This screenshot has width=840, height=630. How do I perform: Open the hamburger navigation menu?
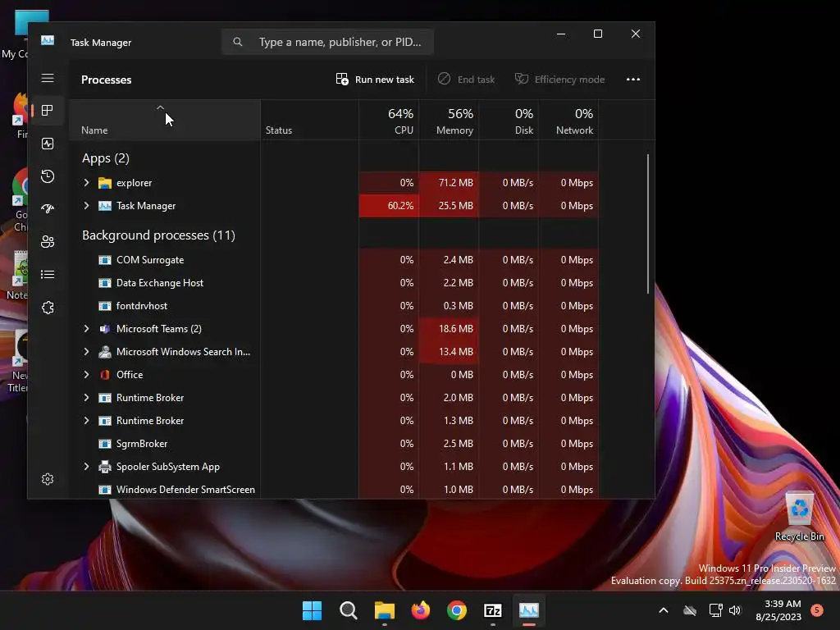pos(48,78)
